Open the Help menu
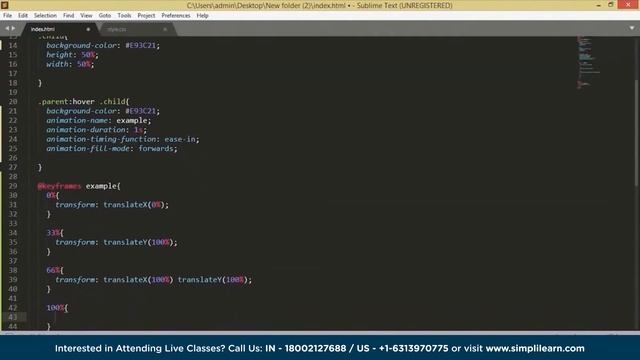Image resolution: width=640 pixels, height=360 pixels. click(202, 16)
